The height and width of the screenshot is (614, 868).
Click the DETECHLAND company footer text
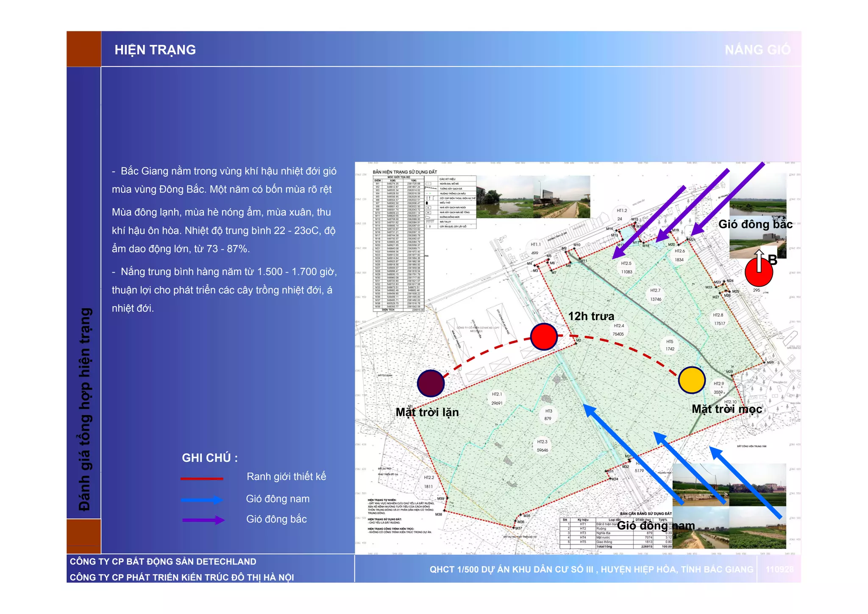click(163, 561)
